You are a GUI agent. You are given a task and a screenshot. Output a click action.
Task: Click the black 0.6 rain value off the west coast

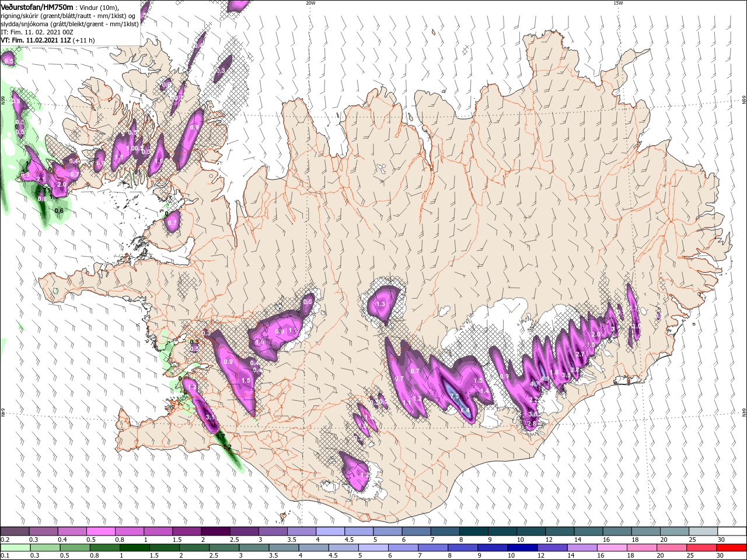pos(58,211)
